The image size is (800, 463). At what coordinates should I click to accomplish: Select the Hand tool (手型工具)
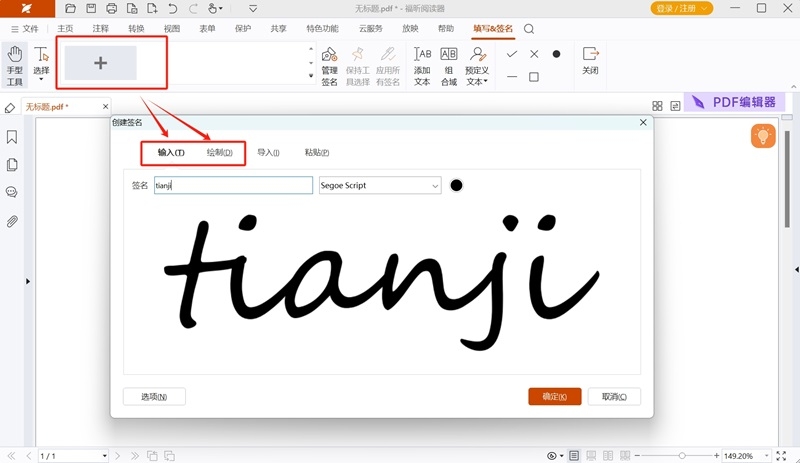pos(14,64)
